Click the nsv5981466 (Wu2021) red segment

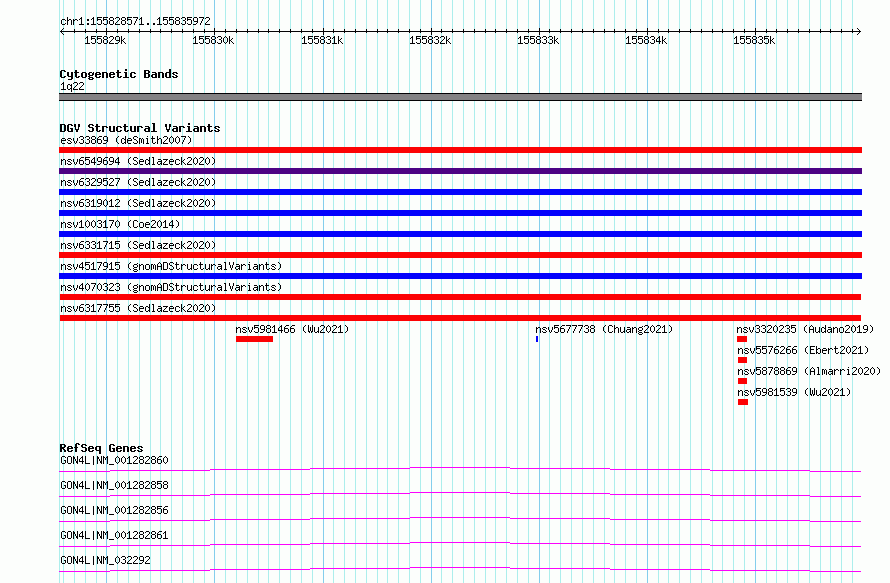(x=254, y=339)
